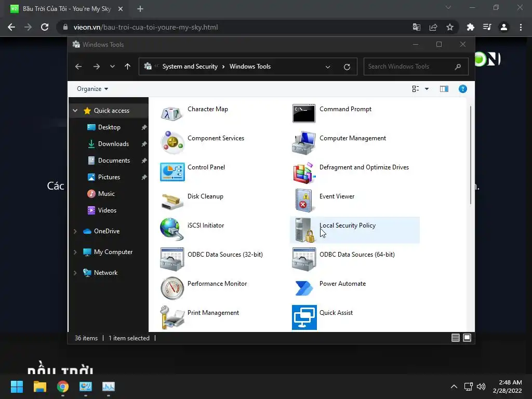This screenshot has height=399, width=532.
Task: Open address bar history dropdown
Action: [x=328, y=67]
